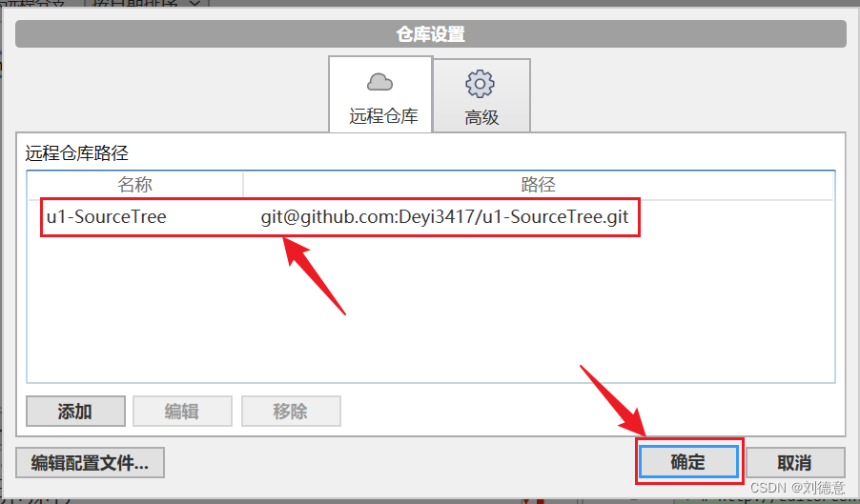Click the 仓库设置 dialog title bar

point(431,34)
